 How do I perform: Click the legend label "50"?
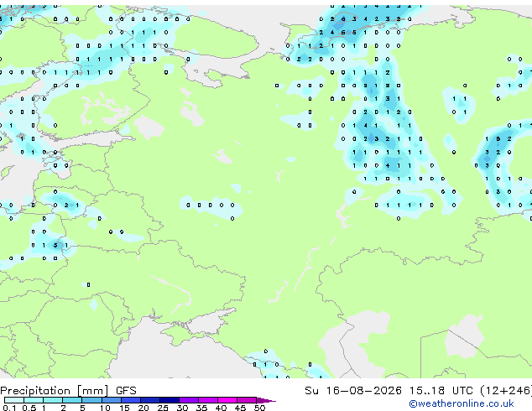pyautogui.click(x=259, y=408)
